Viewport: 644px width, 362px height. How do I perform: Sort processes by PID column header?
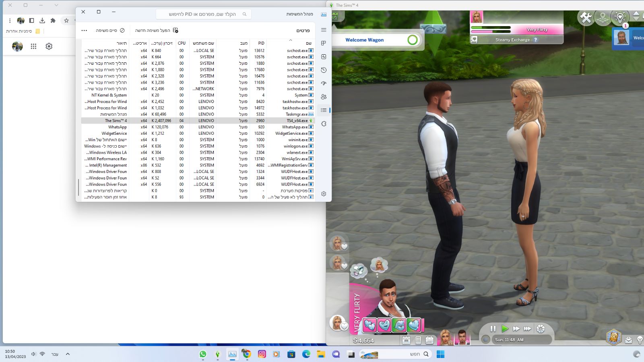tap(258, 43)
